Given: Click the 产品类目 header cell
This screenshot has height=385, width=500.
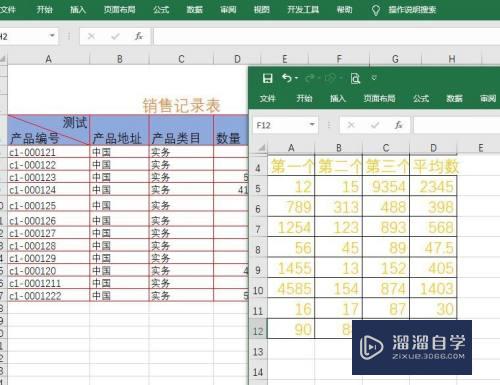Looking at the screenshot, I should (181, 130).
